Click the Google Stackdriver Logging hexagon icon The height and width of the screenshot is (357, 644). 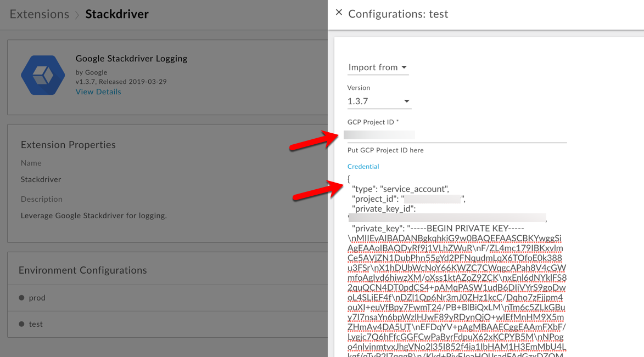pyautogui.click(x=43, y=75)
